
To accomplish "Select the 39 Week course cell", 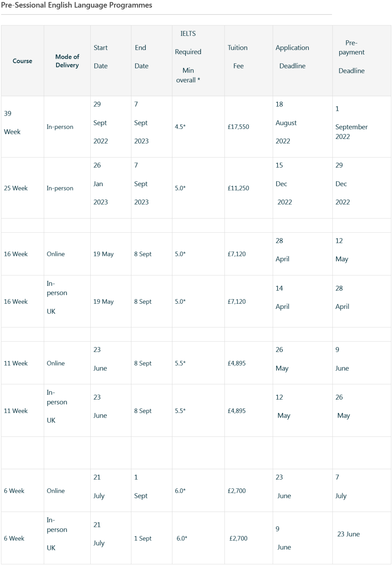I will [x=12, y=123].
